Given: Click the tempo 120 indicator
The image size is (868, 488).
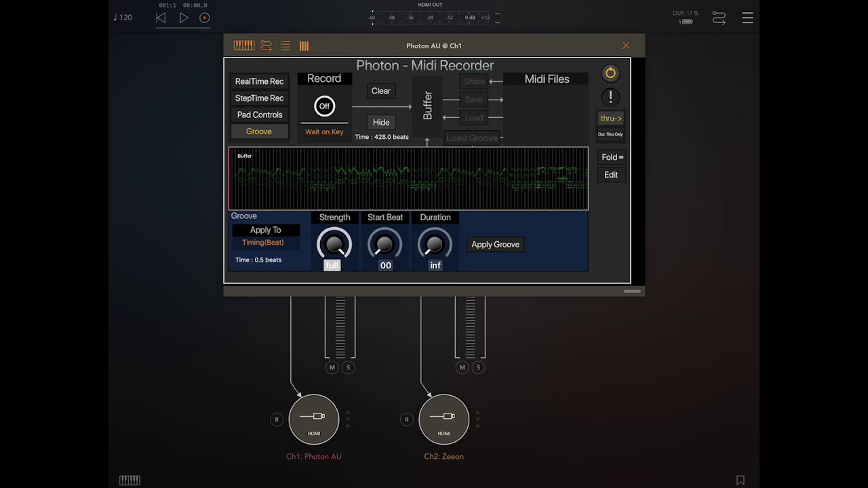Looking at the screenshot, I should pyautogui.click(x=123, y=18).
